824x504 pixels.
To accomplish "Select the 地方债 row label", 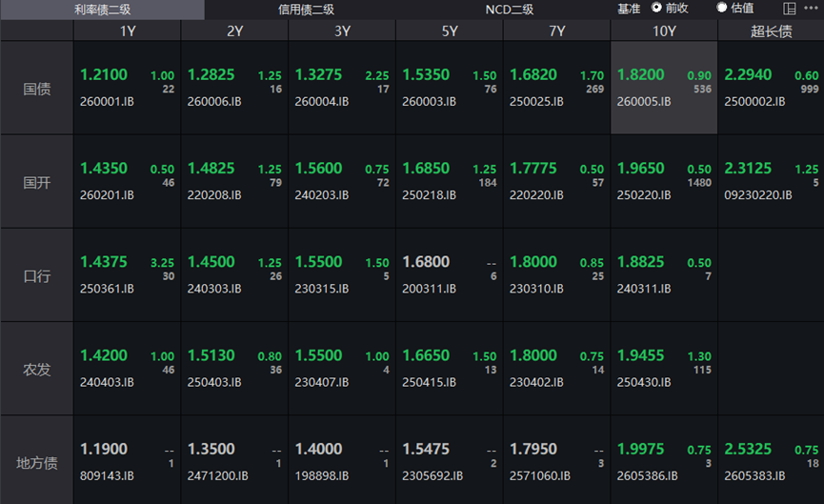I will point(37,462).
